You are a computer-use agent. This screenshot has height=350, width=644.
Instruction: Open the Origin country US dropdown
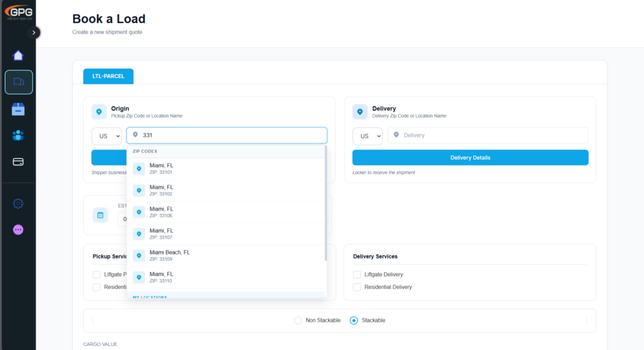[x=106, y=136]
